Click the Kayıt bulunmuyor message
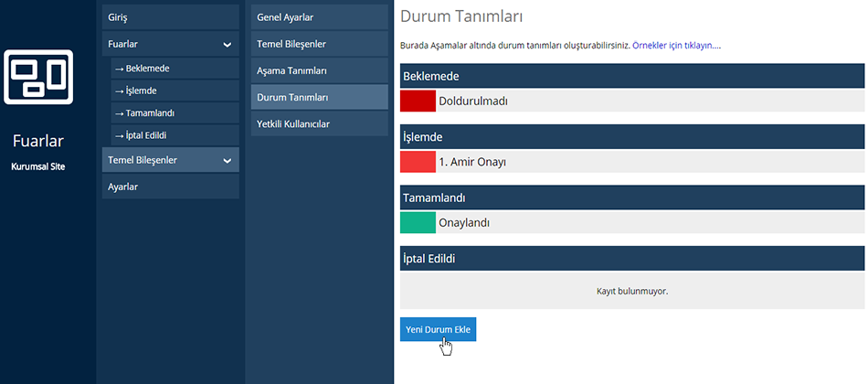 click(632, 291)
